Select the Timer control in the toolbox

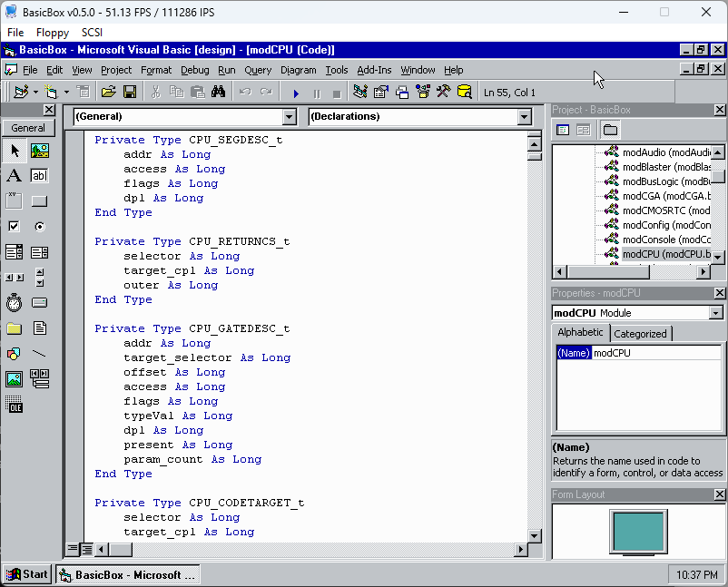tap(14, 303)
